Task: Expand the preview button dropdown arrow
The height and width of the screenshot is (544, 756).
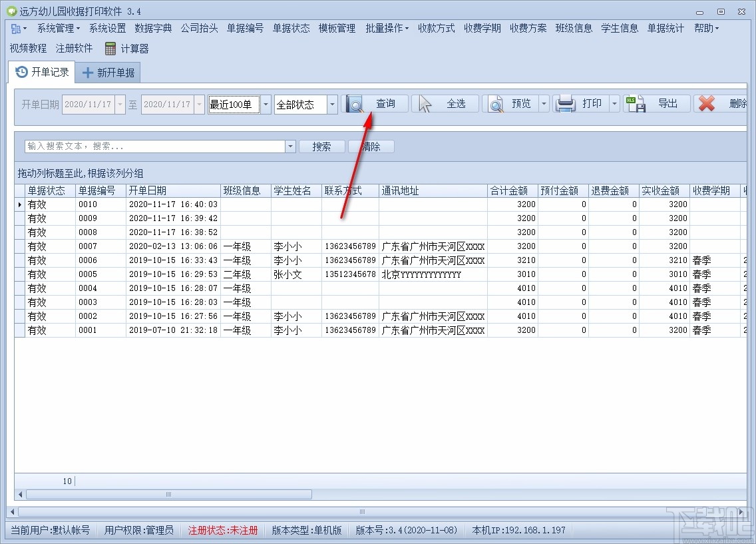Action: click(544, 104)
